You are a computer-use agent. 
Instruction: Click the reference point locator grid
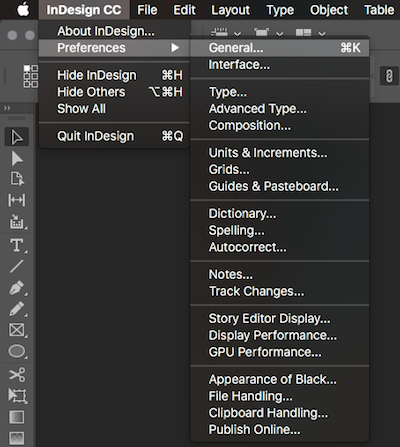30,76
